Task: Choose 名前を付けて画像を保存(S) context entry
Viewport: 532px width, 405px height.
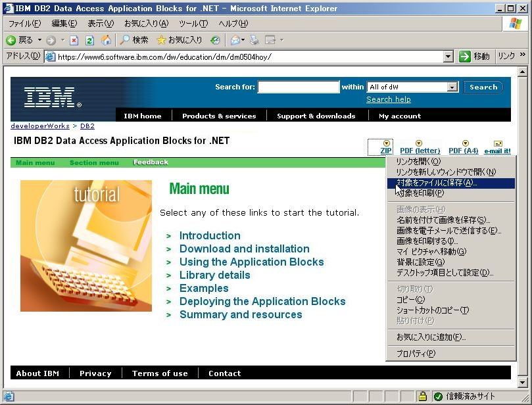Action: [450, 220]
